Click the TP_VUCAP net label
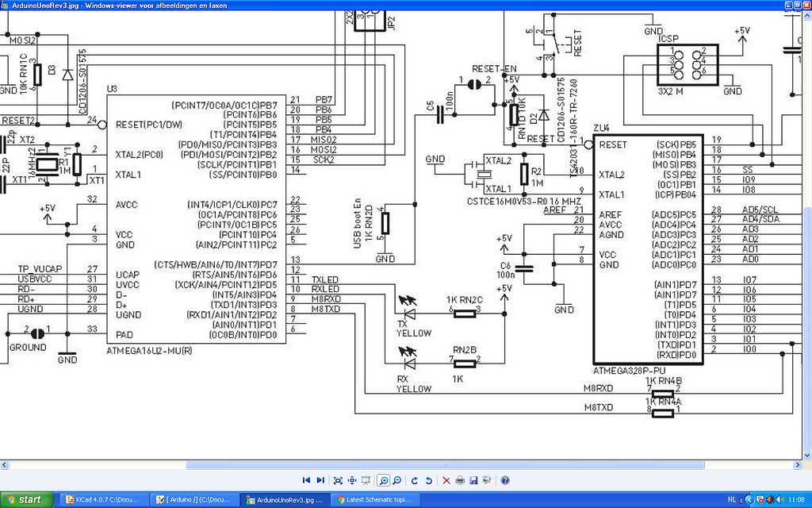 (40, 269)
